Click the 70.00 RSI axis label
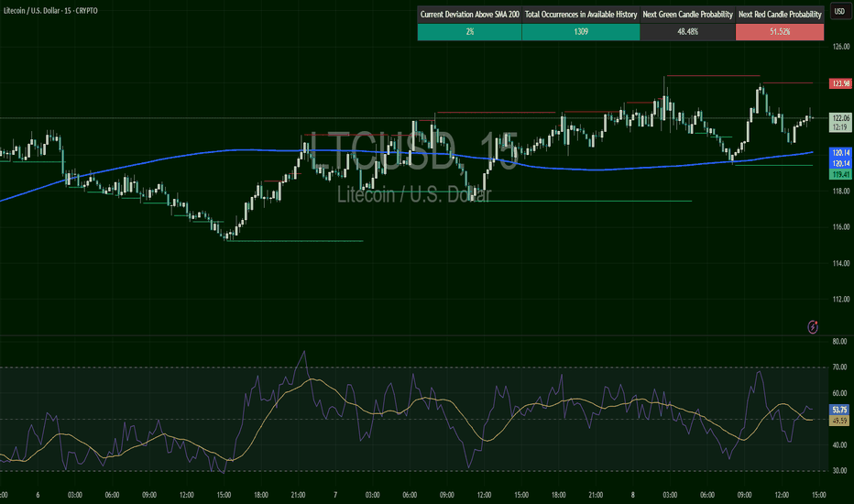This screenshot has height=504, width=854. pos(840,367)
